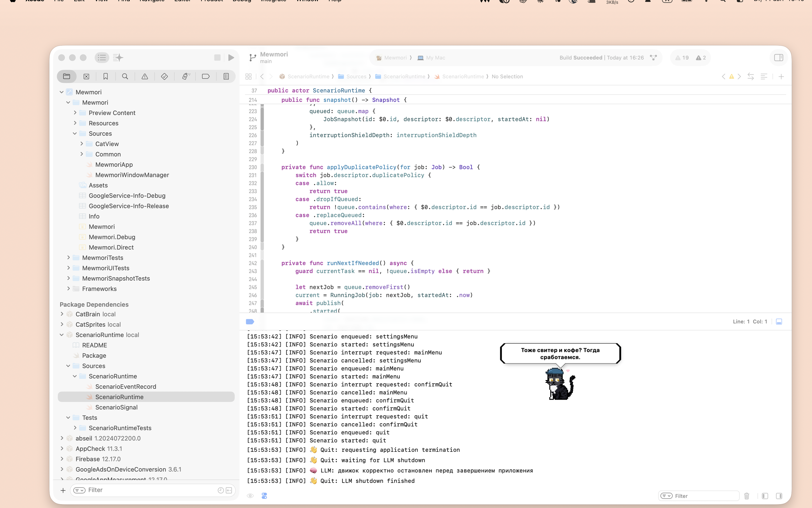Show the project navigator folder tab
Image resolution: width=812 pixels, height=508 pixels.
point(66,77)
